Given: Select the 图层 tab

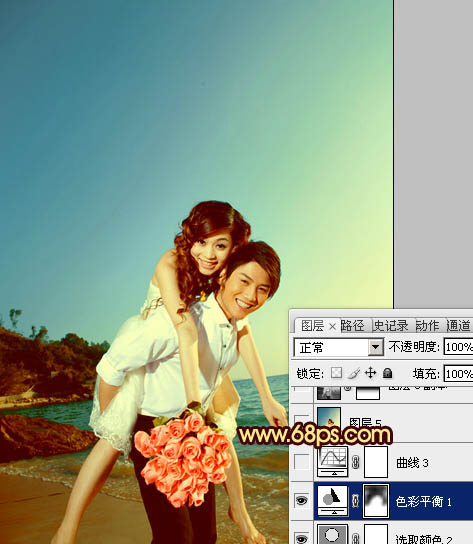Looking at the screenshot, I should pyautogui.click(x=312, y=326).
